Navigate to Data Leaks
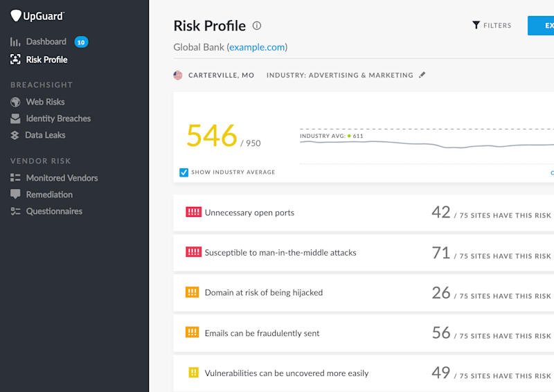 tap(45, 135)
